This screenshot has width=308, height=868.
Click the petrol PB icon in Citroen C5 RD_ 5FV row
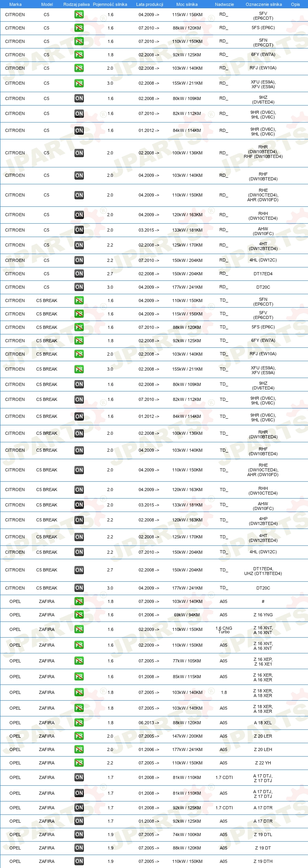pos(79,15)
